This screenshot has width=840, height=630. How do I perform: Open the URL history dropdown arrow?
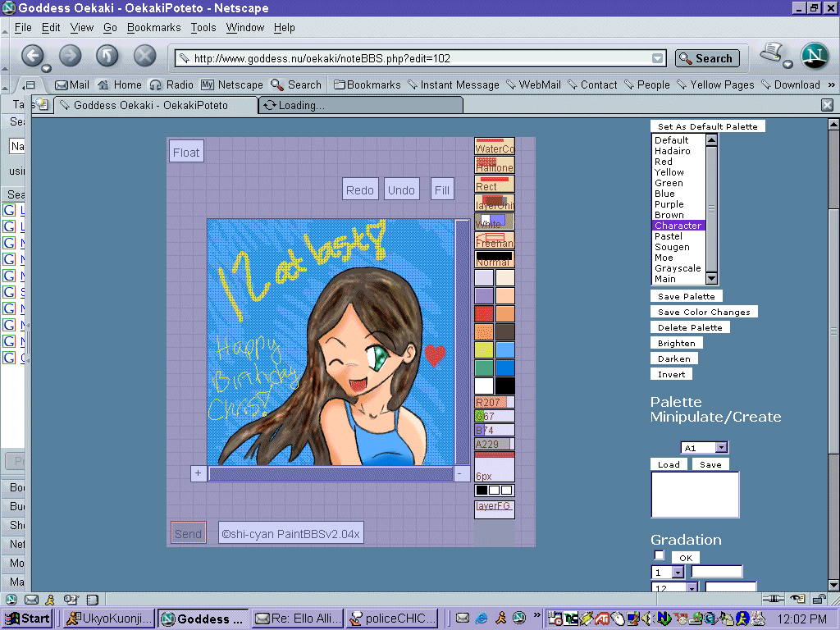(657, 58)
